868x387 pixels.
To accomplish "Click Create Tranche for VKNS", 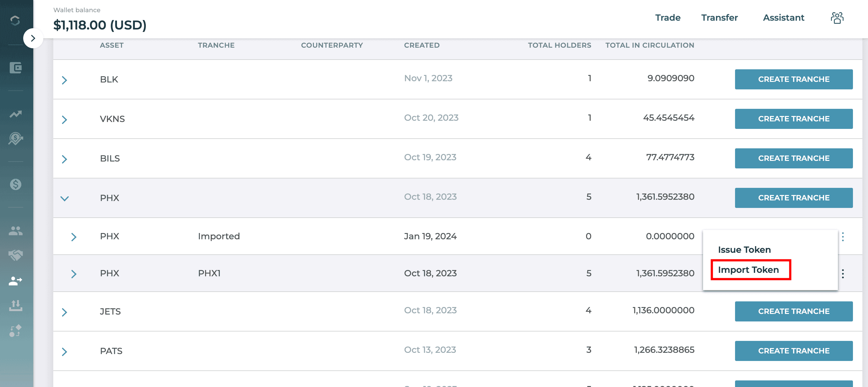I will pos(794,119).
